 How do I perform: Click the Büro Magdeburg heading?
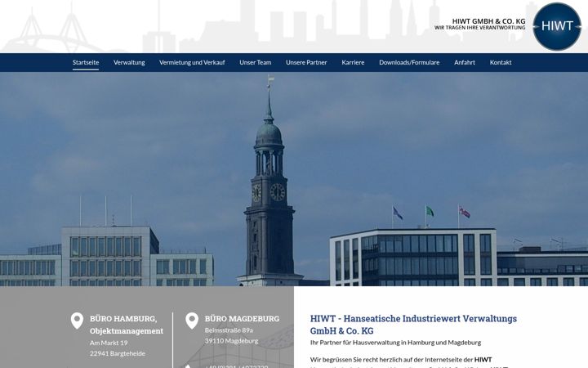point(242,319)
